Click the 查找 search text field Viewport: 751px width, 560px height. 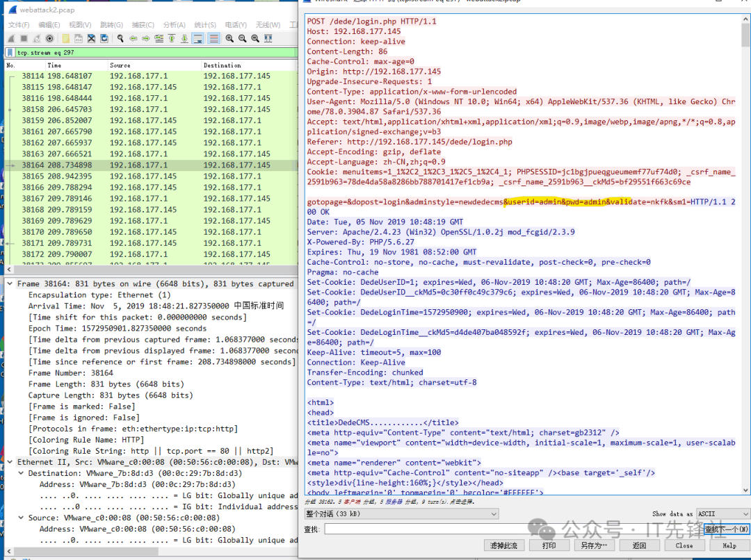(512, 529)
